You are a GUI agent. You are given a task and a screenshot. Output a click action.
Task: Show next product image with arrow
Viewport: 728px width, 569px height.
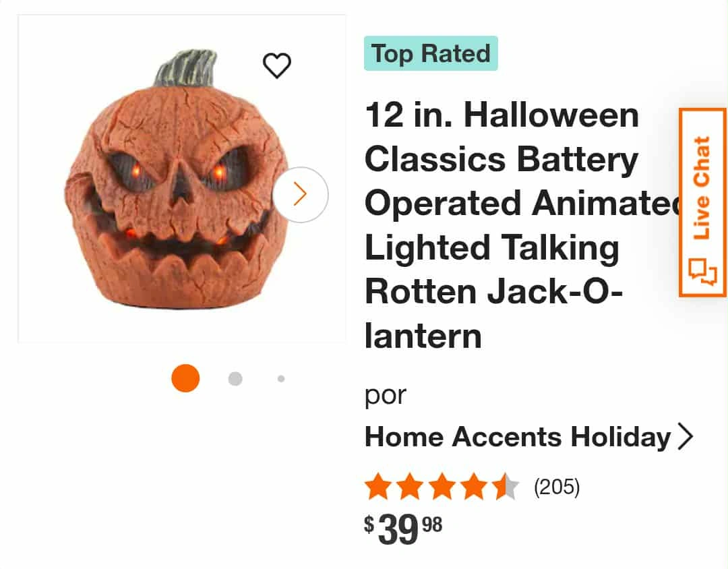(300, 195)
